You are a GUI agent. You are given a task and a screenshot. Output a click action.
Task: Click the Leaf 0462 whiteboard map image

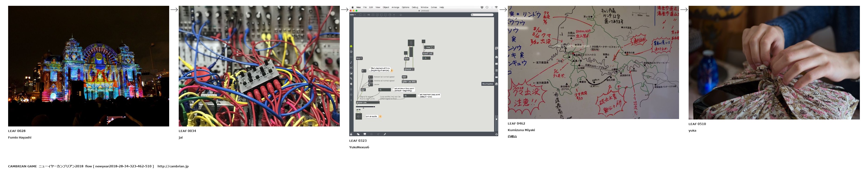[593, 62]
